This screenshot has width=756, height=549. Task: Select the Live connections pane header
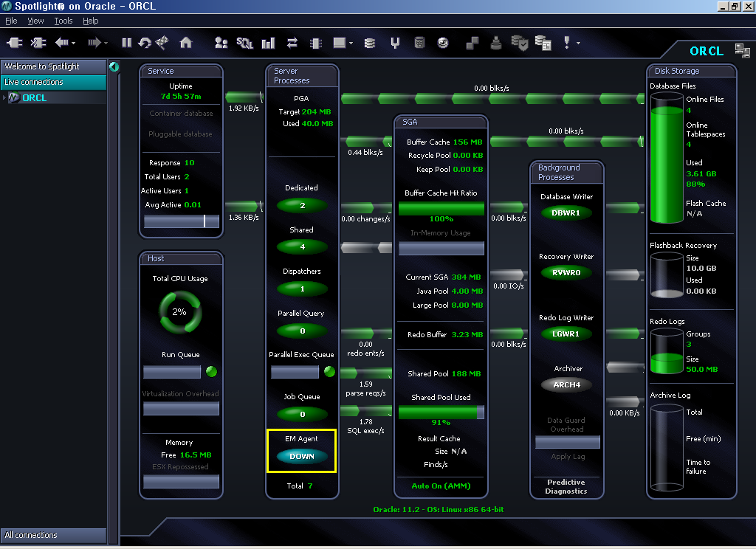[x=53, y=82]
